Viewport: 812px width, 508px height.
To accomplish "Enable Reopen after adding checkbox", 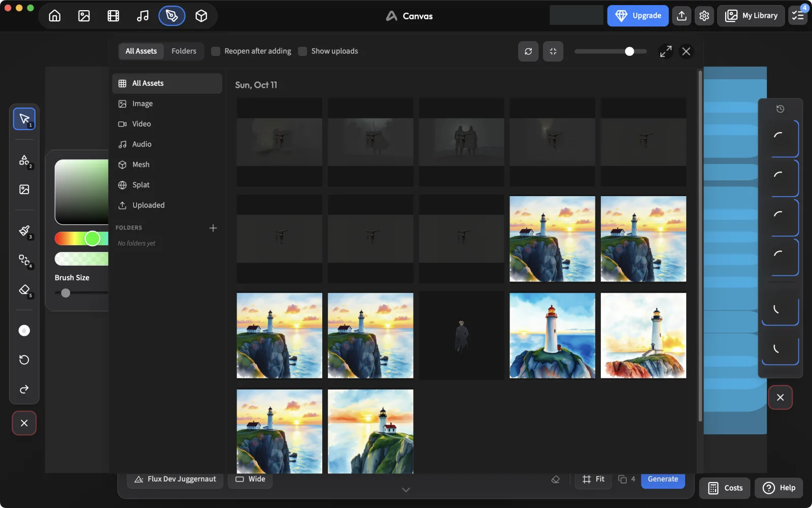I will tap(216, 51).
